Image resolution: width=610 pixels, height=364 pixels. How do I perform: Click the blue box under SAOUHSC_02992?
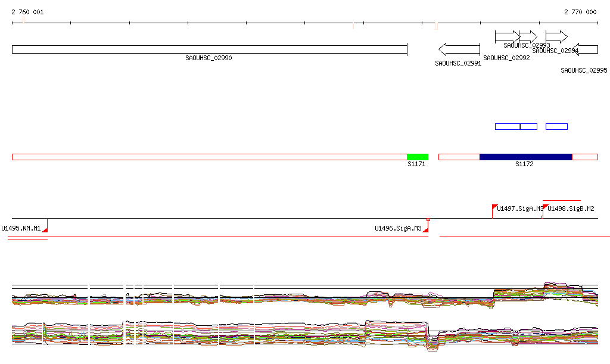tap(508, 126)
